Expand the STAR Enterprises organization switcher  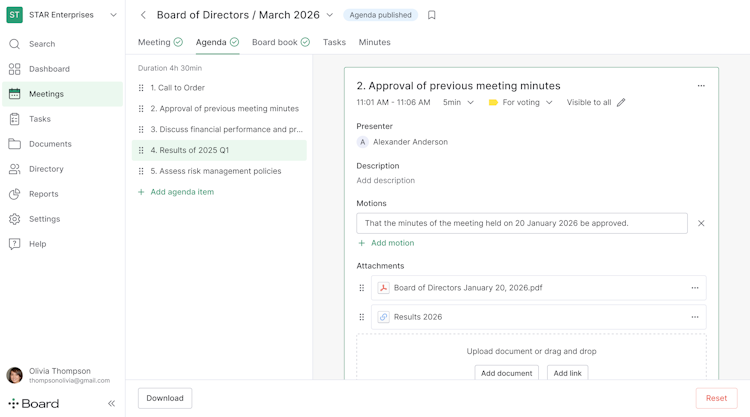[x=113, y=15]
